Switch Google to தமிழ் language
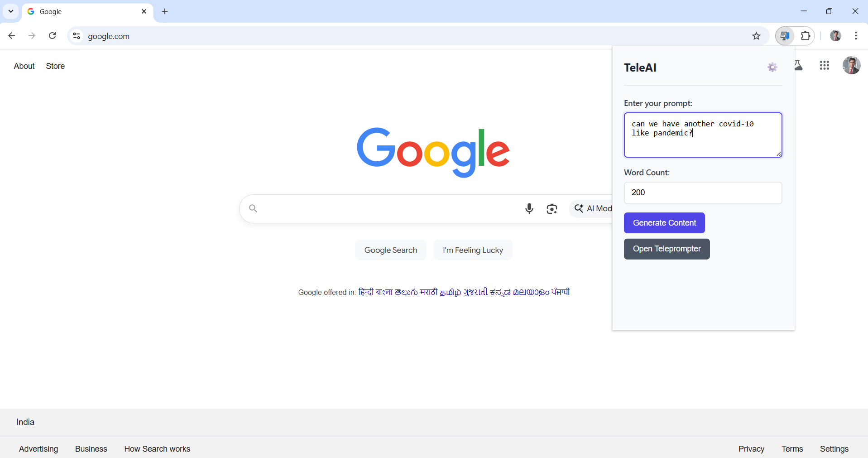Image resolution: width=868 pixels, height=458 pixels. tap(451, 292)
